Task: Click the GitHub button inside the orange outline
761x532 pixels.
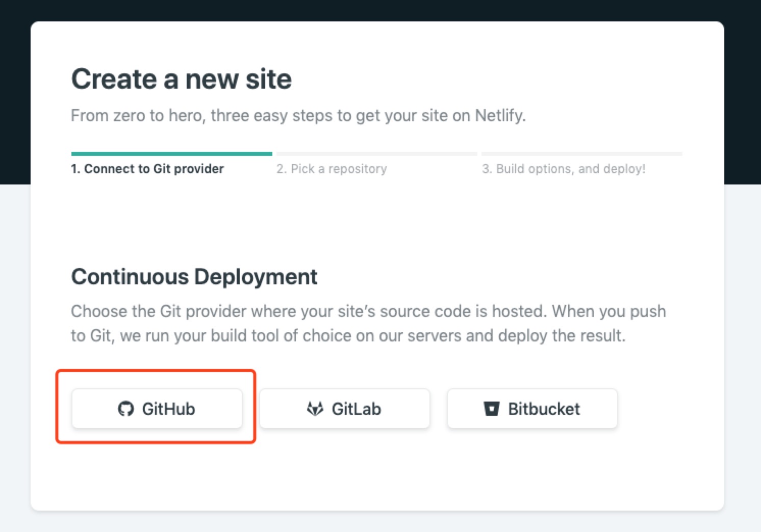Action: click(157, 408)
